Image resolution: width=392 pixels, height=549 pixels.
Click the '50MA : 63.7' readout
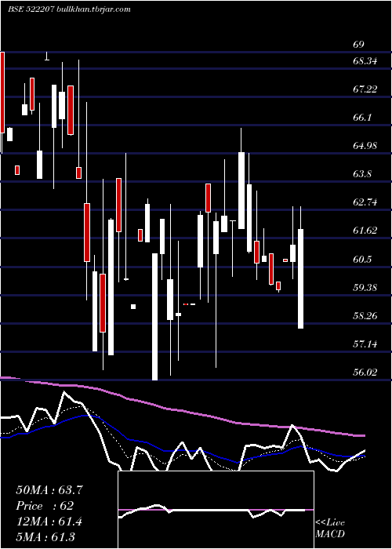pos(49,490)
